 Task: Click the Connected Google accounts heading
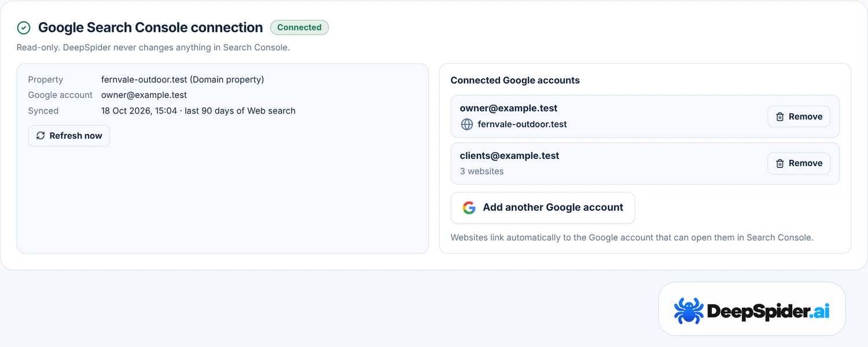click(515, 81)
